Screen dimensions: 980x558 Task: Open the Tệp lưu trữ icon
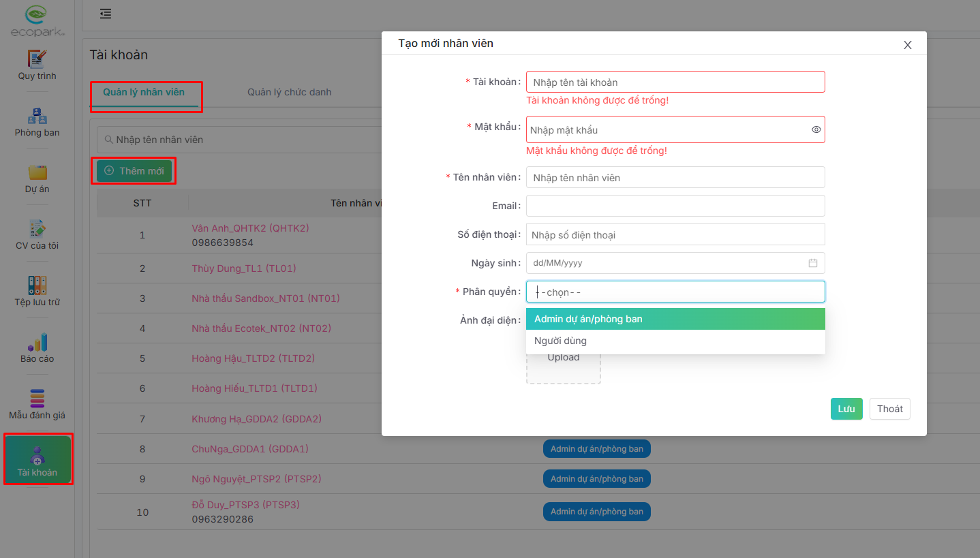[x=37, y=285]
